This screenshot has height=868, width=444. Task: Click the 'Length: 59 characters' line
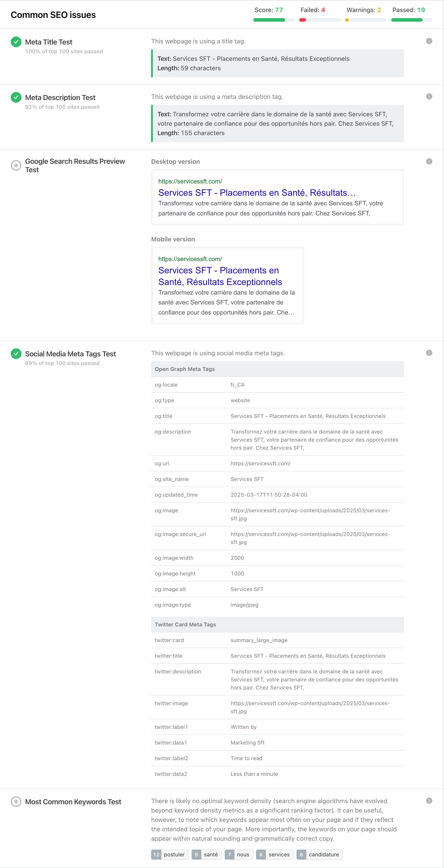tap(189, 68)
